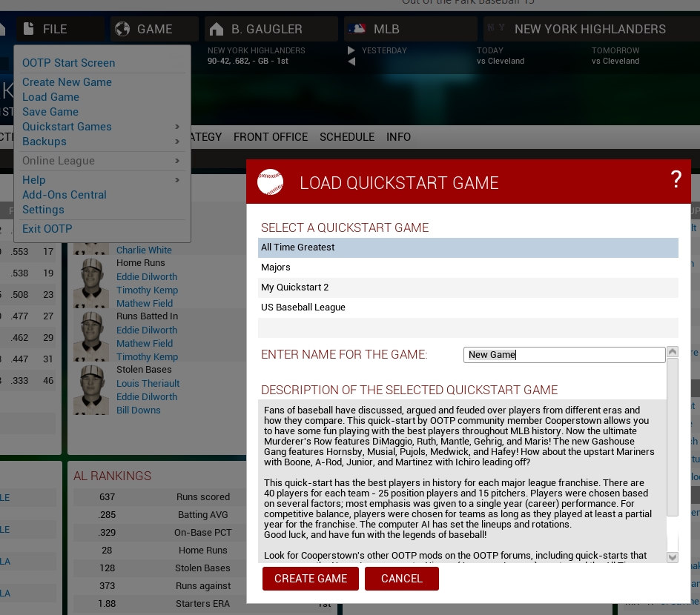Click the baseball icon in dialog header

tap(270, 182)
